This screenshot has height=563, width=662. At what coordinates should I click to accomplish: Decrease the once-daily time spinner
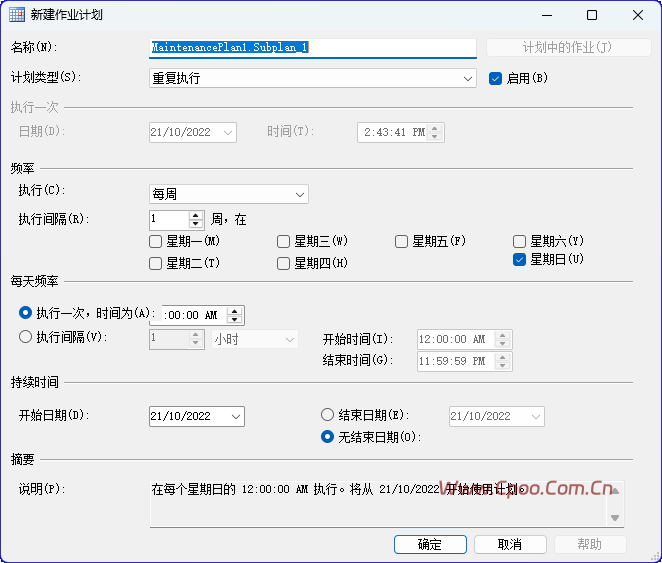click(x=234, y=319)
